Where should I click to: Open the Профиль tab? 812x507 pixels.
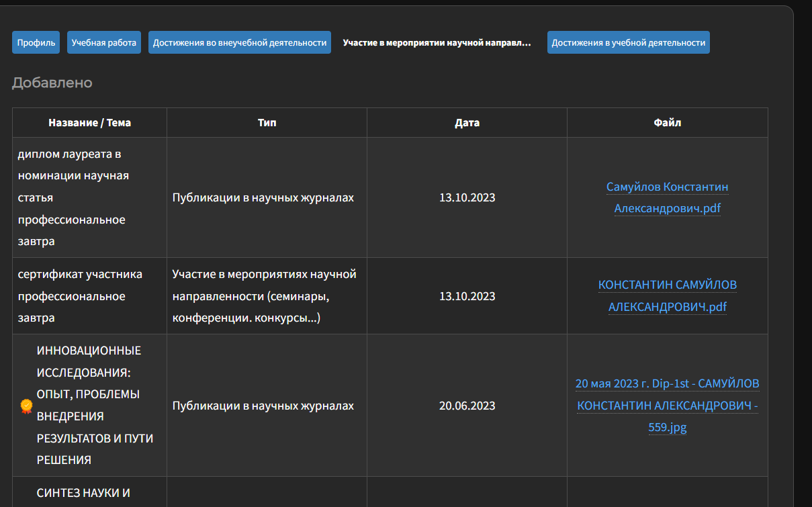36,42
